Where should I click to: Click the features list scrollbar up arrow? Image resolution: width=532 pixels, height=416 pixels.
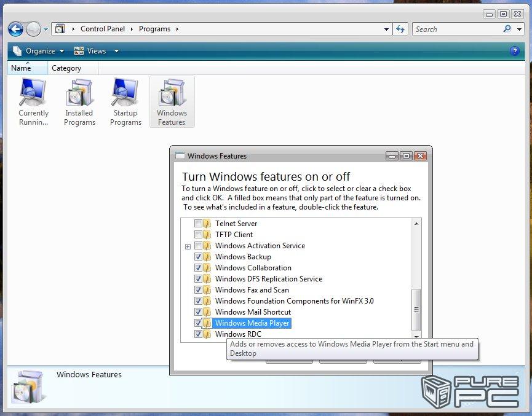click(x=416, y=224)
